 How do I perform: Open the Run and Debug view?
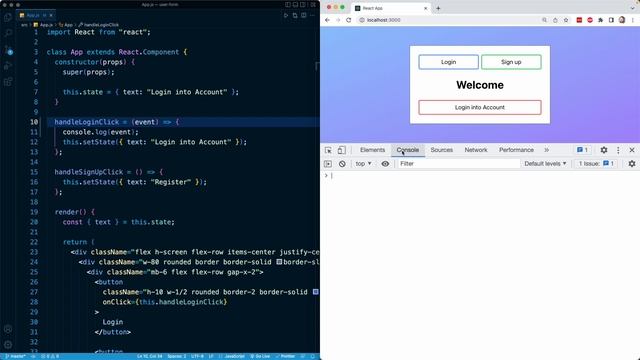(x=8, y=66)
